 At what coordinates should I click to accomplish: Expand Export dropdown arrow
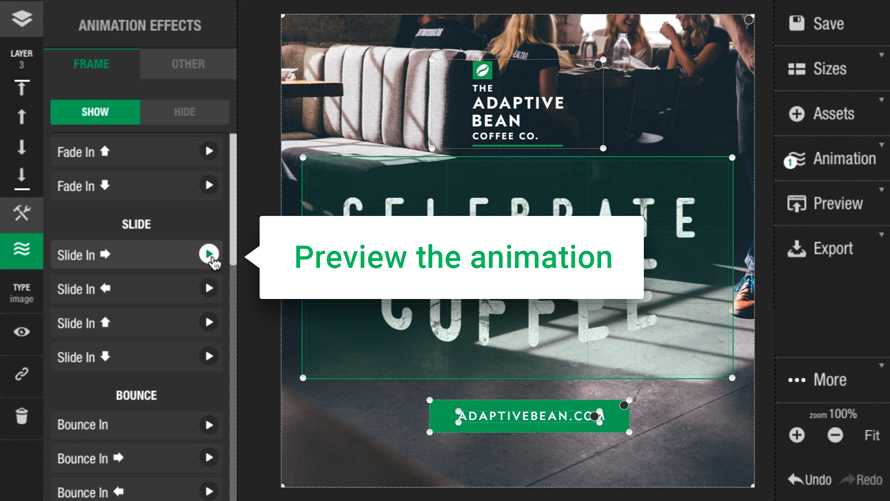coord(881,234)
